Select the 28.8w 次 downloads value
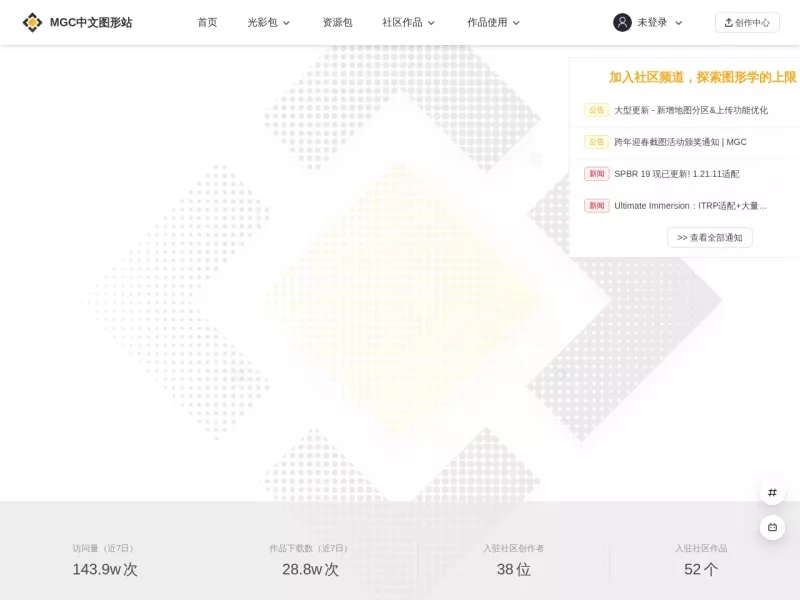The width and height of the screenshot is (800, 600). tap(310, 569)
